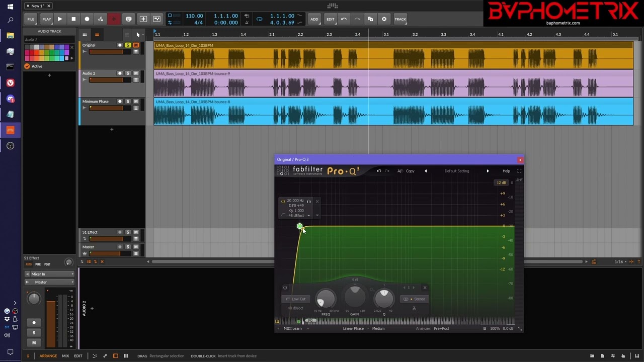Click the red overdub plus button
The image size is (644, 362).
tap(114, 19)
